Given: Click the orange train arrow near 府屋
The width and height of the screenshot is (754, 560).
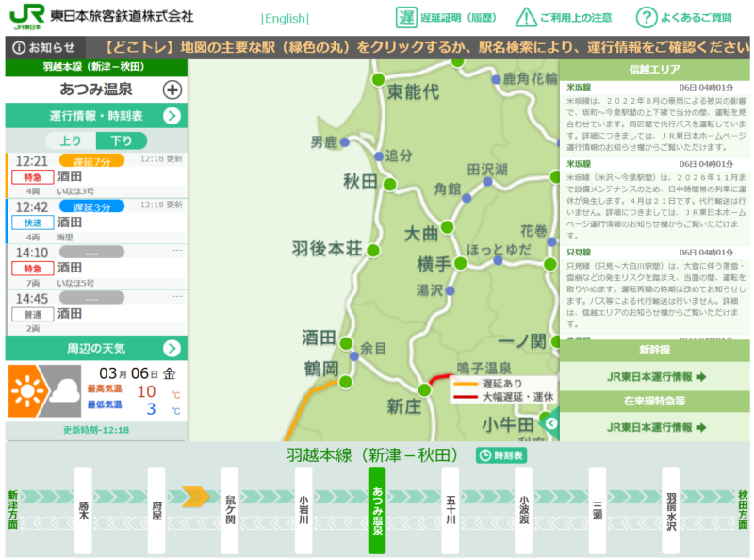Looking at the screenshot, I should [x=195, y=494].
